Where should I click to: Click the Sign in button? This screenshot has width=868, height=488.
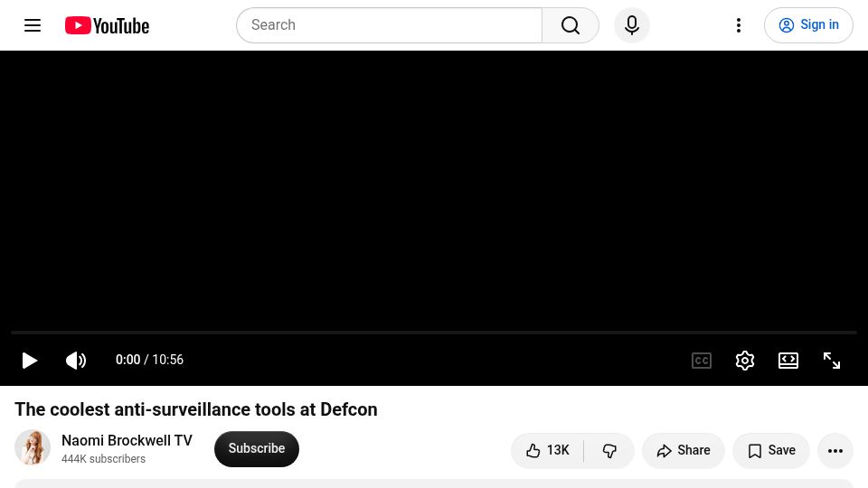(x=808, y=25)
